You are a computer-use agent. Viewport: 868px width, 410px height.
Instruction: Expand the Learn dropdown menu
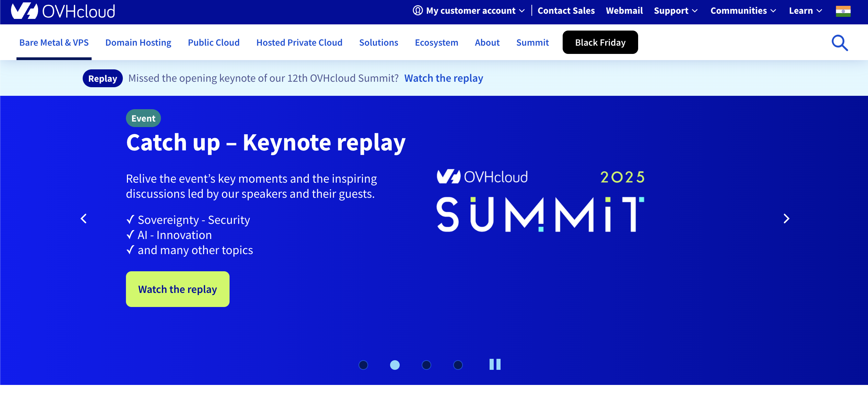805,11
